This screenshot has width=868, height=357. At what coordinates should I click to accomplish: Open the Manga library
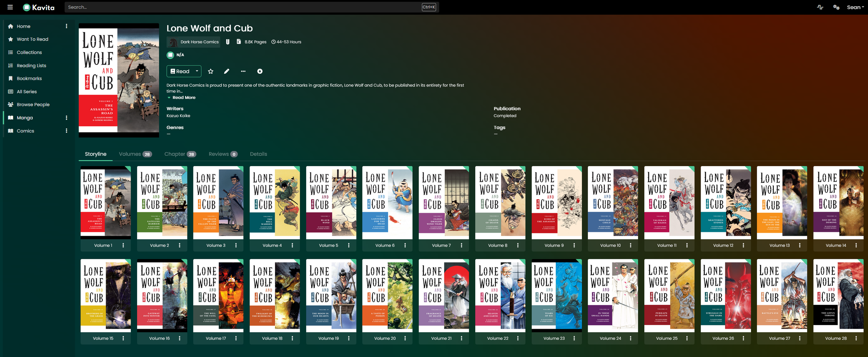click(x=25, y=118)
